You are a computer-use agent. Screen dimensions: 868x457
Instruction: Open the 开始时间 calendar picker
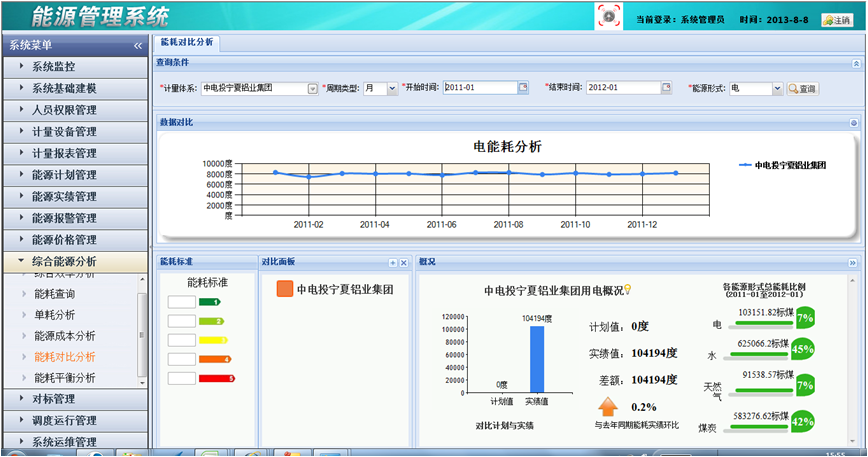[x=522, y=88]
